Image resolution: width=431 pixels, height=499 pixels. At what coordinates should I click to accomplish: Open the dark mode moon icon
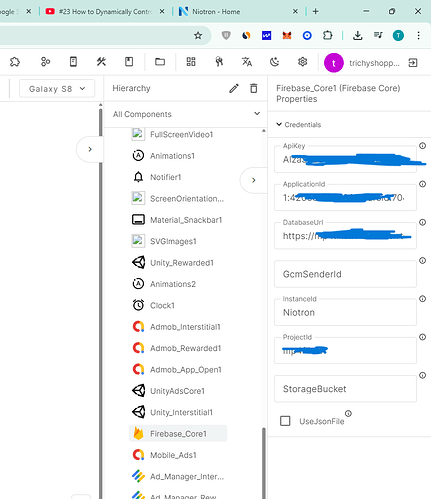(x=274, y=62)
